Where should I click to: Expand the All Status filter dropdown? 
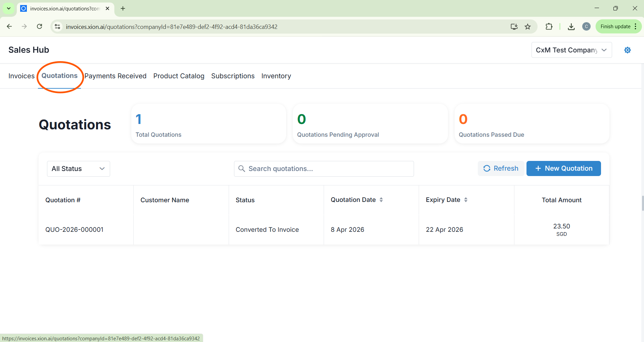78,169
